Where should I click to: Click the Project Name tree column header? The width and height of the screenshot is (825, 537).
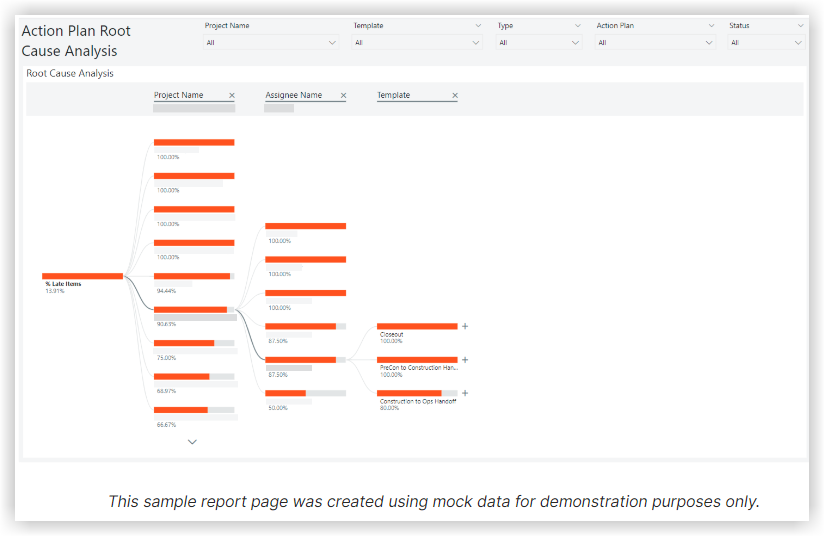(x=179, y=96)
